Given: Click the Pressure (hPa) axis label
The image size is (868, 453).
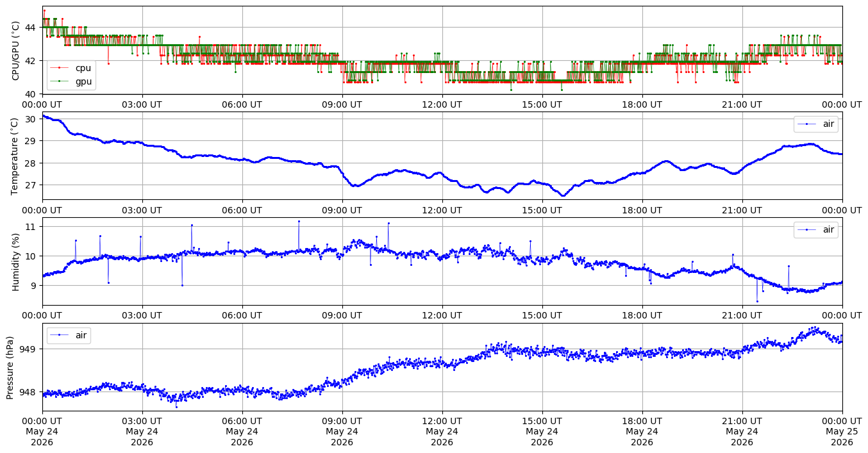Looking at the screenshot, I should tap(10, 367).
